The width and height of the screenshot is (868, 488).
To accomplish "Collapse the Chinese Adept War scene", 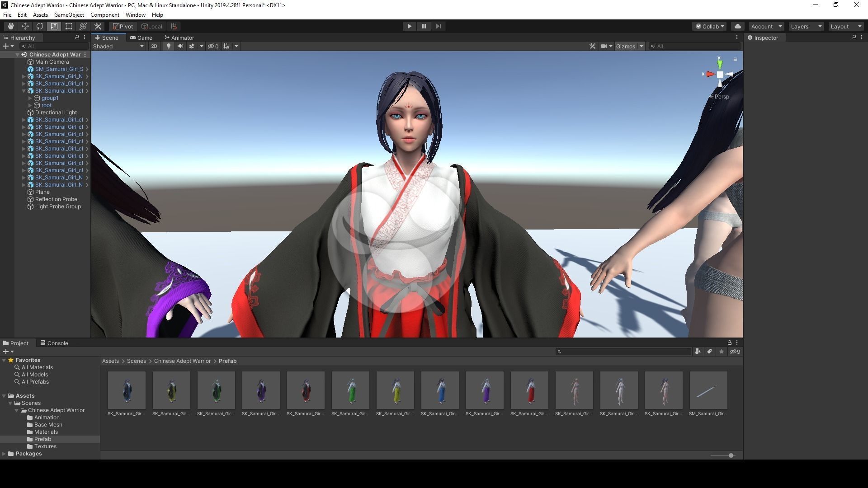I will tap(18, 55).
